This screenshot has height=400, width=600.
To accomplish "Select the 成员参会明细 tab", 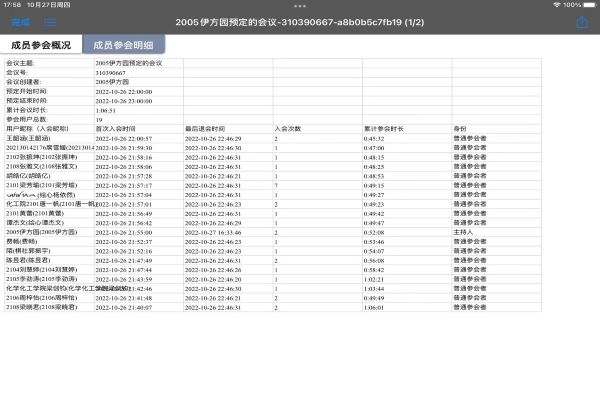I will coord(123,45).
